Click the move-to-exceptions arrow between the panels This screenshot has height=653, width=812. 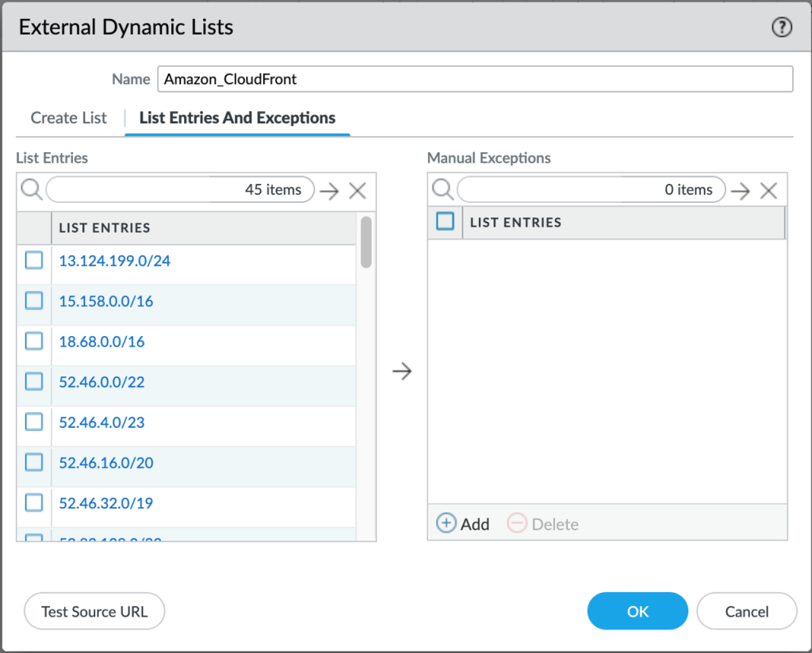click(x=401, y=370)
